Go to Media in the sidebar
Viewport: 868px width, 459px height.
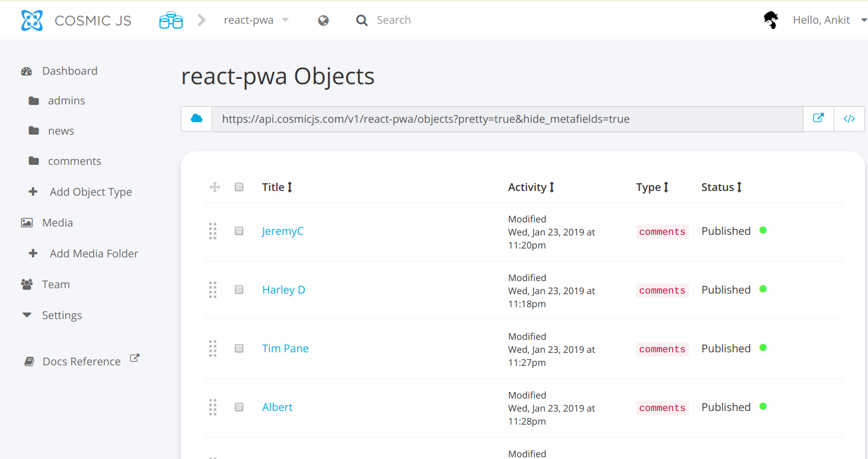click(x=57, y=223)
